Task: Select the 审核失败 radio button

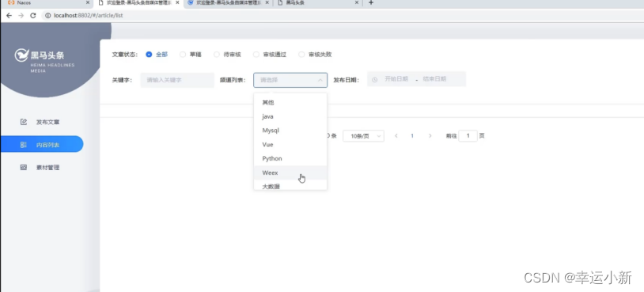Action: 301,55
